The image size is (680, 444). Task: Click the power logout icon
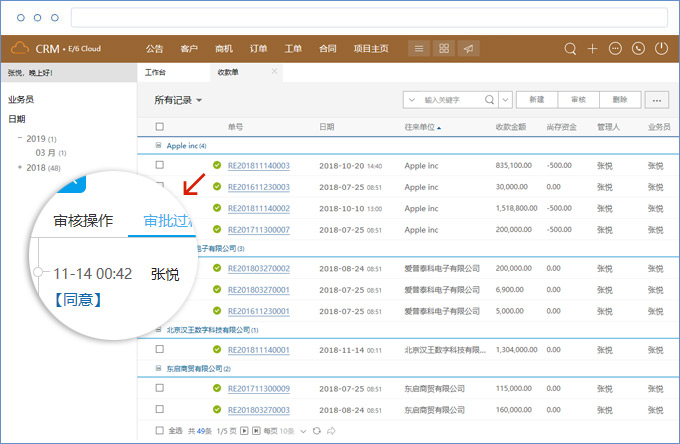pyautogui.click(x=661, y=48)
